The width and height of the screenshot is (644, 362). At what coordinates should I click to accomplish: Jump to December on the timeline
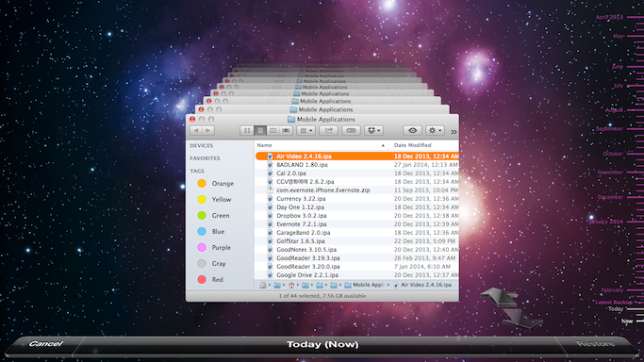pyautogui.click(x=610, y=197)
